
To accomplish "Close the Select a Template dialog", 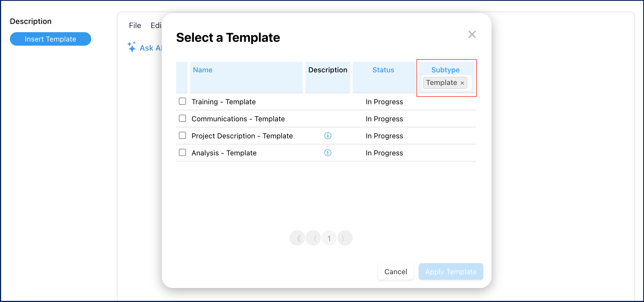I will (x=472, y=34).
